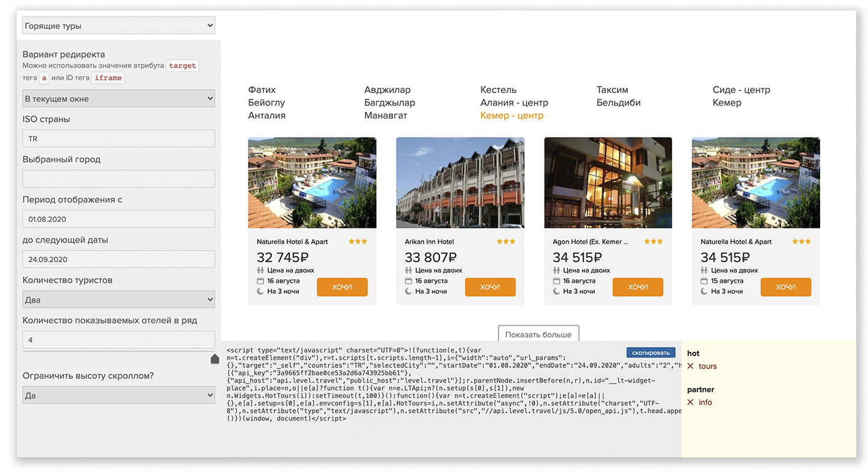This screenshot has height=476, width=868.
Task: Click the people icon on the Arikan Inn card
Action: pyautogui.click(x=408, y=270)
